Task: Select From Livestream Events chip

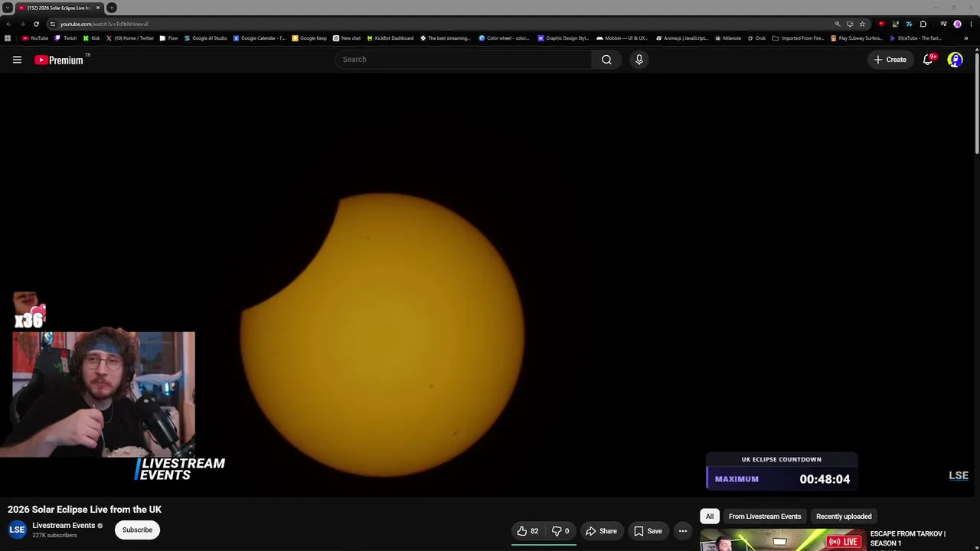Action: 765,517
